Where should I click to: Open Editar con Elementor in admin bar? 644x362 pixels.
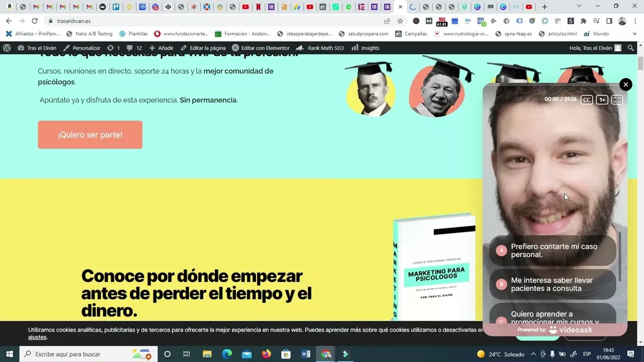point(261,48)
